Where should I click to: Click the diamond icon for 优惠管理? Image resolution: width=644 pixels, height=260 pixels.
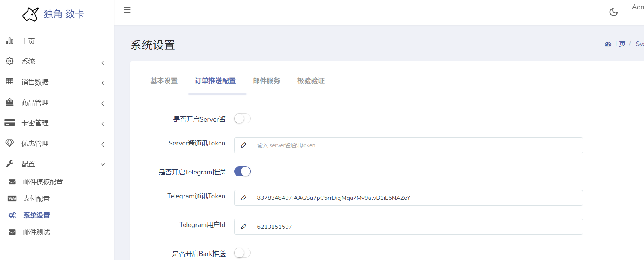[x=10, y=143]
